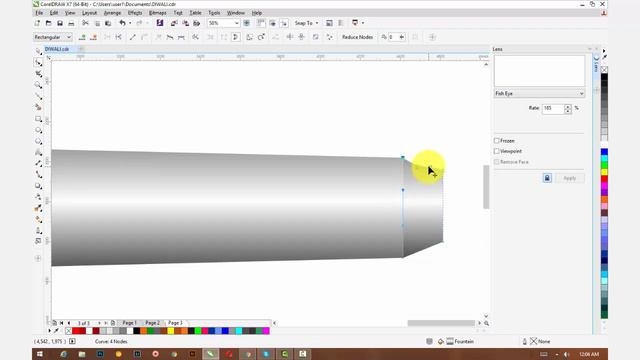640x360 pixels.
Task: Open the File menu
Action: click(x=39, y=13)
